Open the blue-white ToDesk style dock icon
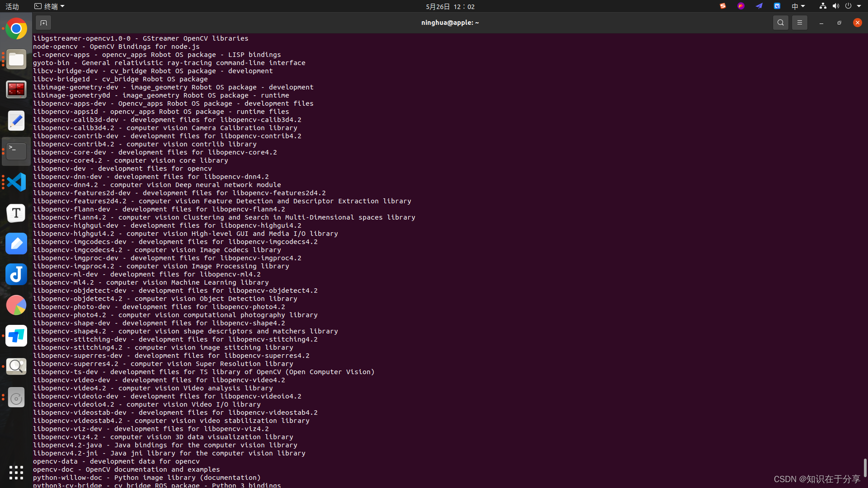 [x=16, y=336]
